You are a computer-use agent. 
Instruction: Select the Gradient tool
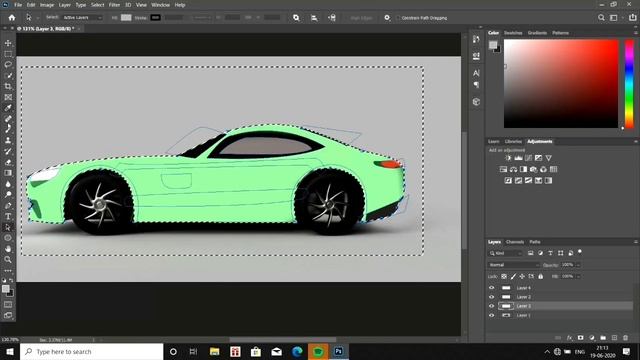coord(8,173)
